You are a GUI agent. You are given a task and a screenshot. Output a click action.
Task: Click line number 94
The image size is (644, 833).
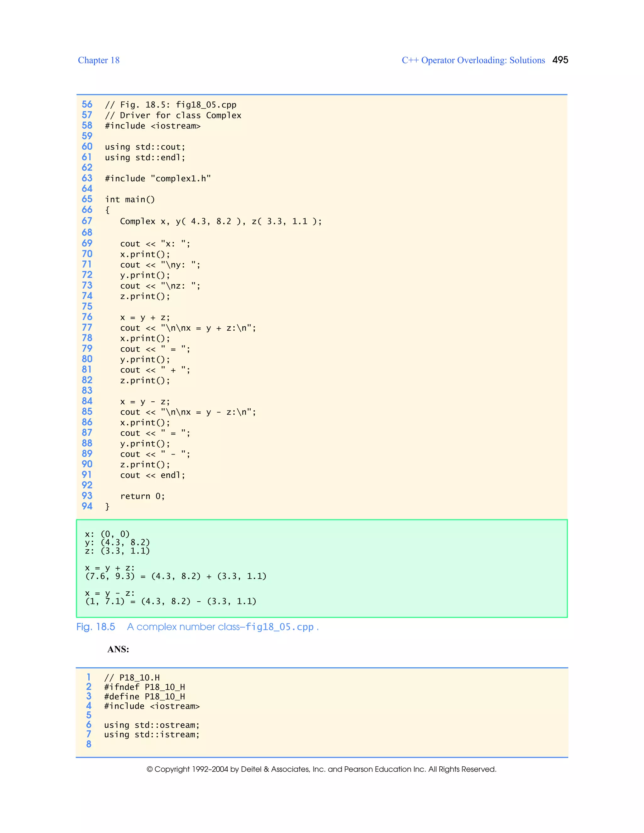[87, 506]
